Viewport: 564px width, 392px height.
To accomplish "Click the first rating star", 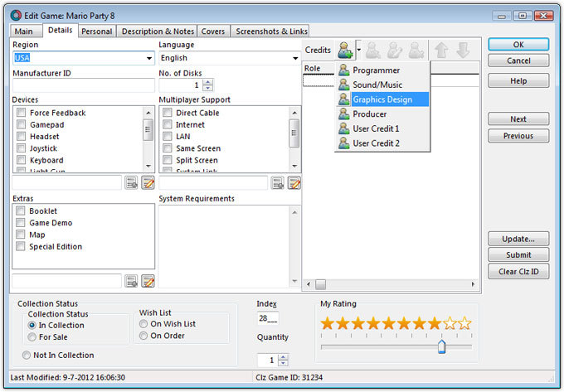I will [328, 323].
